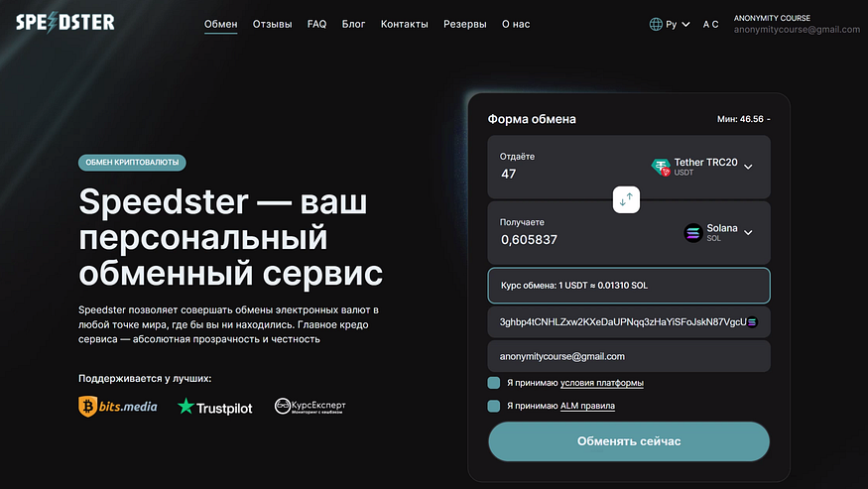Toggle the условия платформы checkbox
The width and height of the screenshot is (868, 489).
tap(494, 383)
